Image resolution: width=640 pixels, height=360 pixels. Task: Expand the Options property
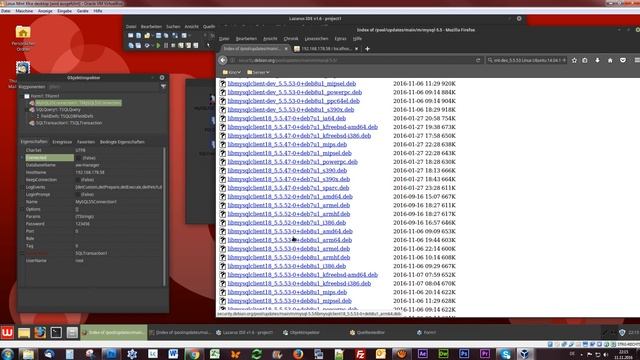point(22,209)
